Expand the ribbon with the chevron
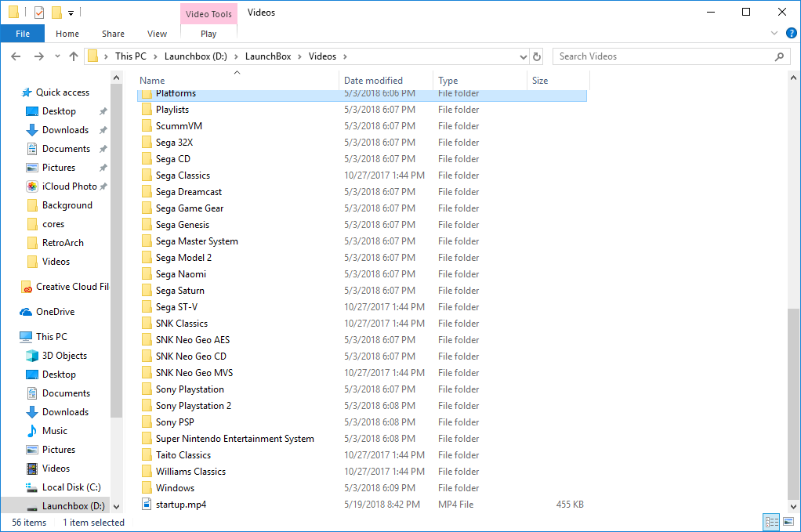 tap(774, 33)
